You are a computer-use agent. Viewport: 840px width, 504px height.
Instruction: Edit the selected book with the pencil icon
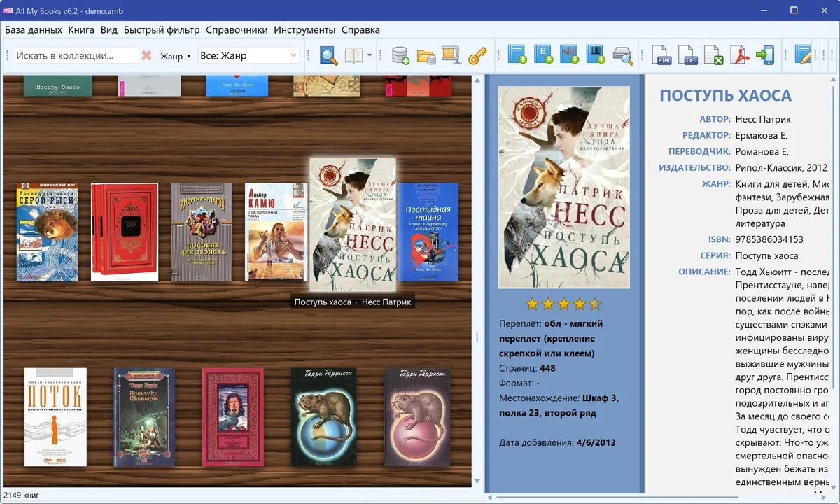pos(804,56)
